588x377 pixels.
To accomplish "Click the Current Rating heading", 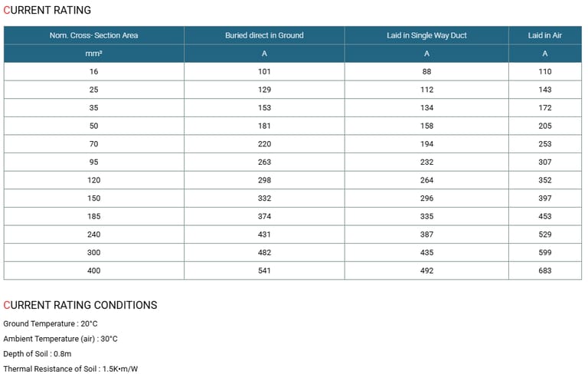I will (x=47, y=11).
